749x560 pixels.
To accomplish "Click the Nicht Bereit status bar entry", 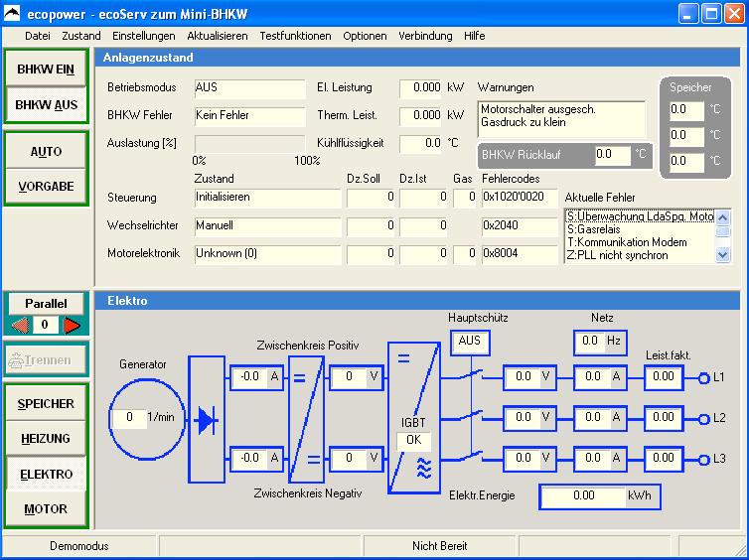I will 439,546.
